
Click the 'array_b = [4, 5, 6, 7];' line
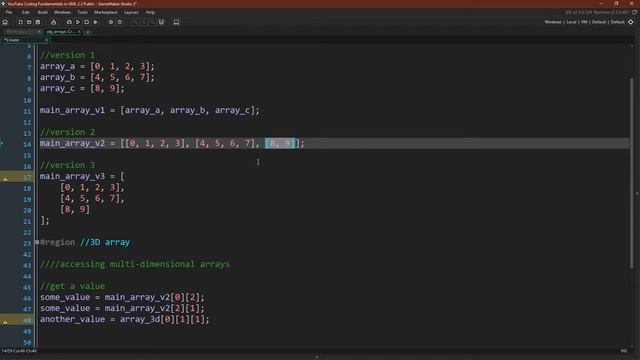[97, 77]
